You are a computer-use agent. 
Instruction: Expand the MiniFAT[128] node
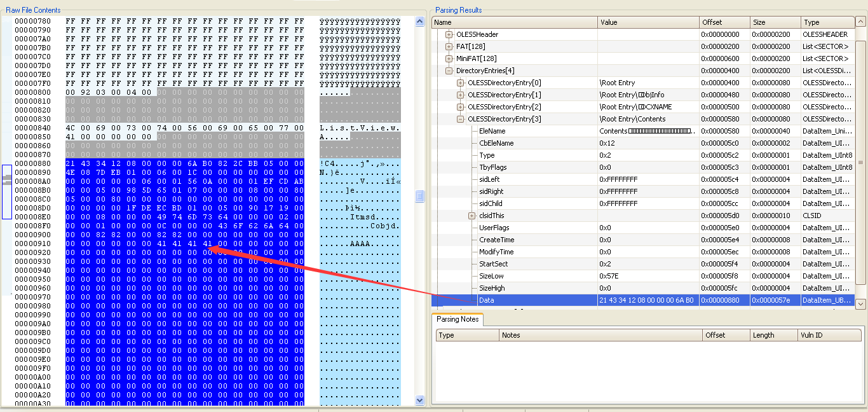[x=449, y=58]
